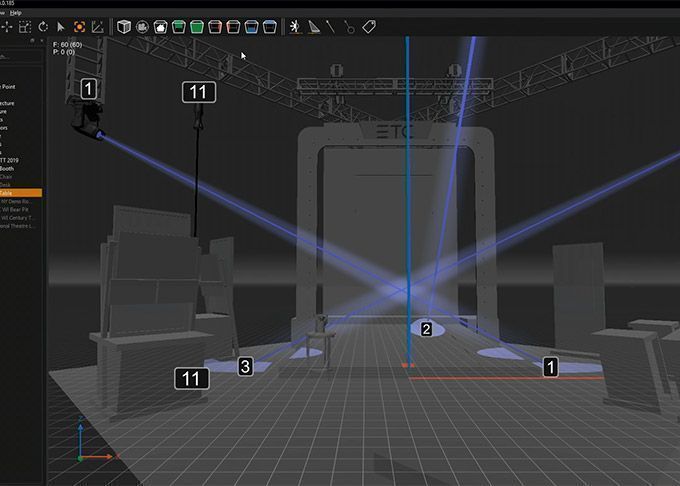Select blue-top cube view

coord(270,27)
